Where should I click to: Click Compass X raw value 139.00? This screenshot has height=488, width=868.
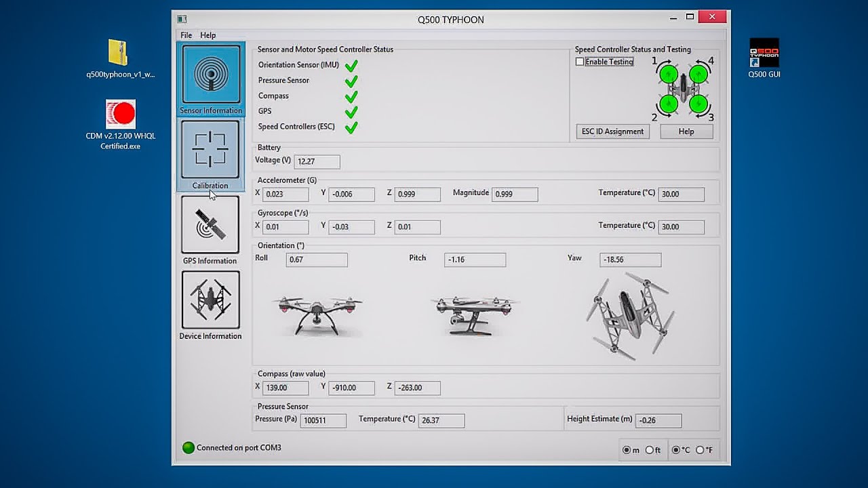click(x=285, y=388)
